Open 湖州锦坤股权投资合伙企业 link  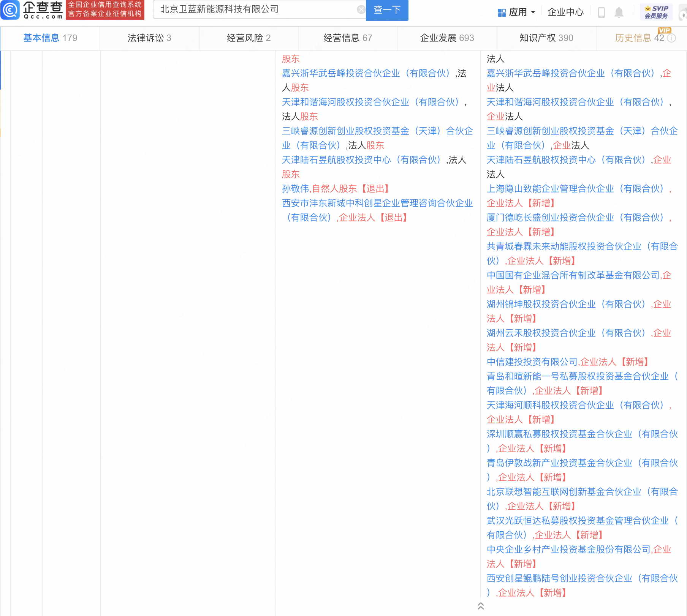568,304
